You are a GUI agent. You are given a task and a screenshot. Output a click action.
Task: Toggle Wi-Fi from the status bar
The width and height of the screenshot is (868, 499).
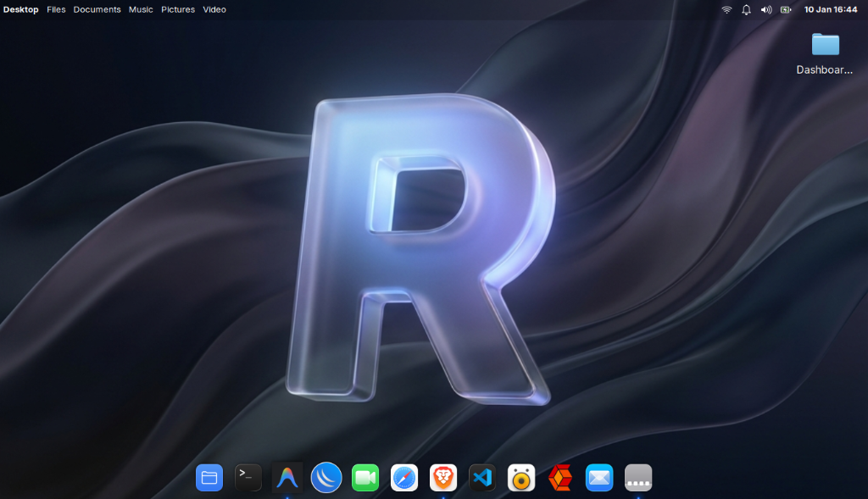tap(726, 9)
